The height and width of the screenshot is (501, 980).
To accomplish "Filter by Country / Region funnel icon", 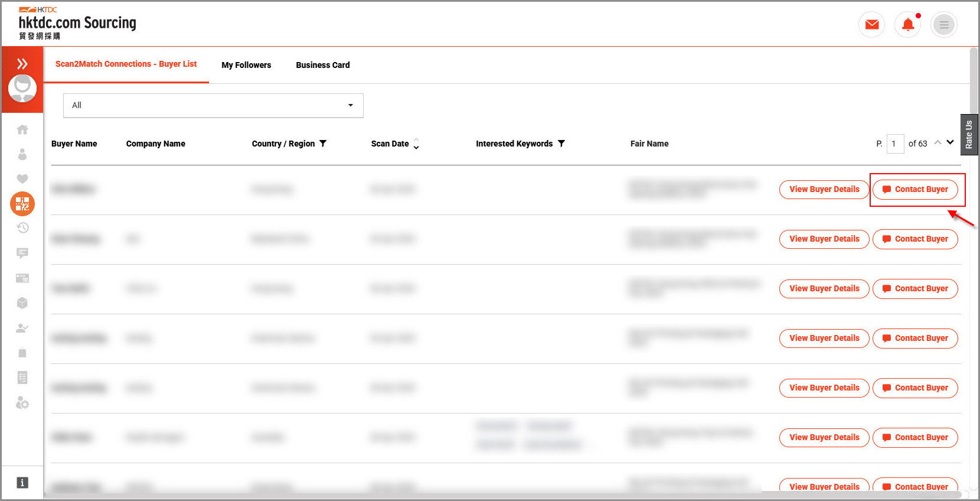I will coord(323,144).
